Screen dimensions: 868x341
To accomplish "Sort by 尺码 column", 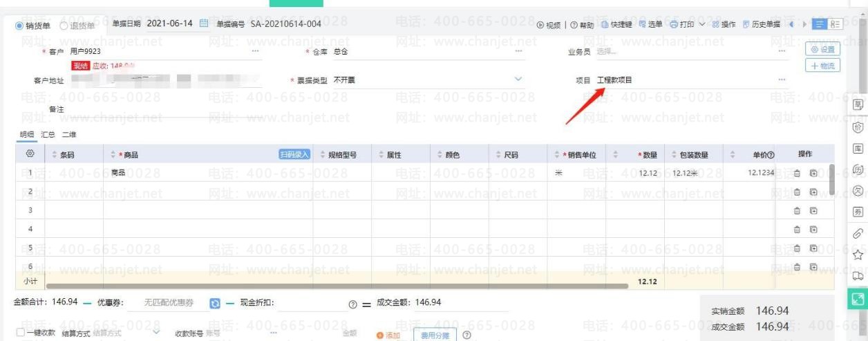I will pyautogui.click(x=498, y=155).
